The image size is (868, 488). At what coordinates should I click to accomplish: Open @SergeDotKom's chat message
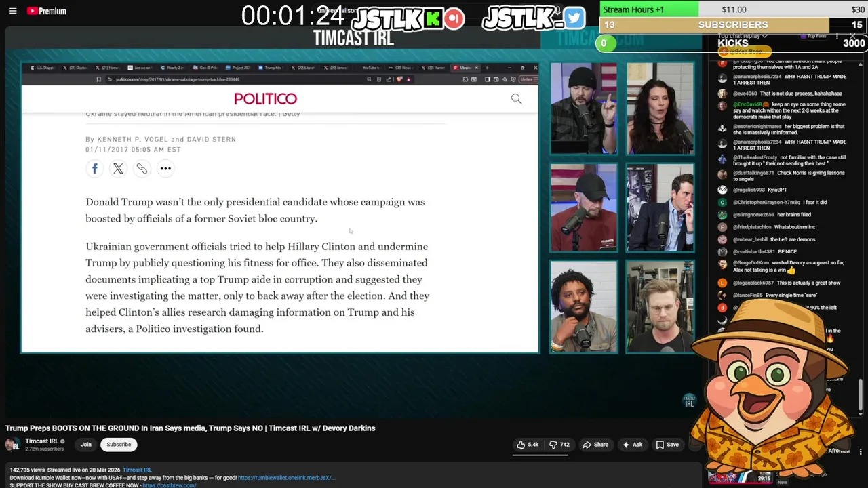(789, 266)
